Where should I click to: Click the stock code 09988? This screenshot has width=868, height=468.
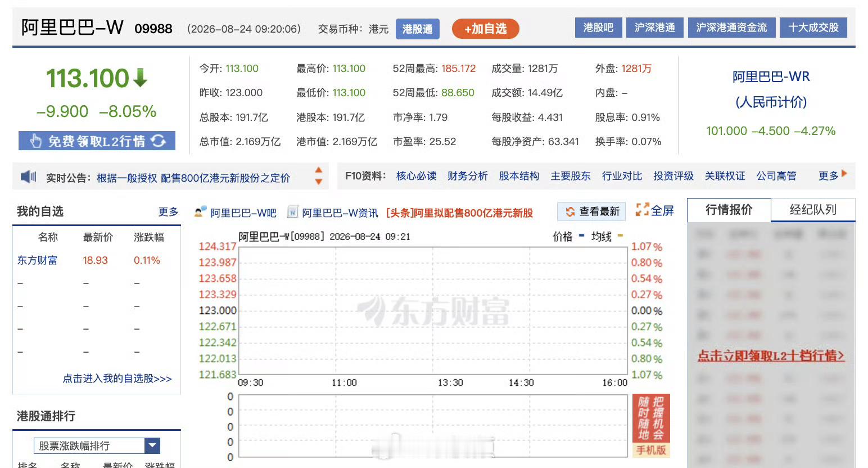tap(153, 29)
